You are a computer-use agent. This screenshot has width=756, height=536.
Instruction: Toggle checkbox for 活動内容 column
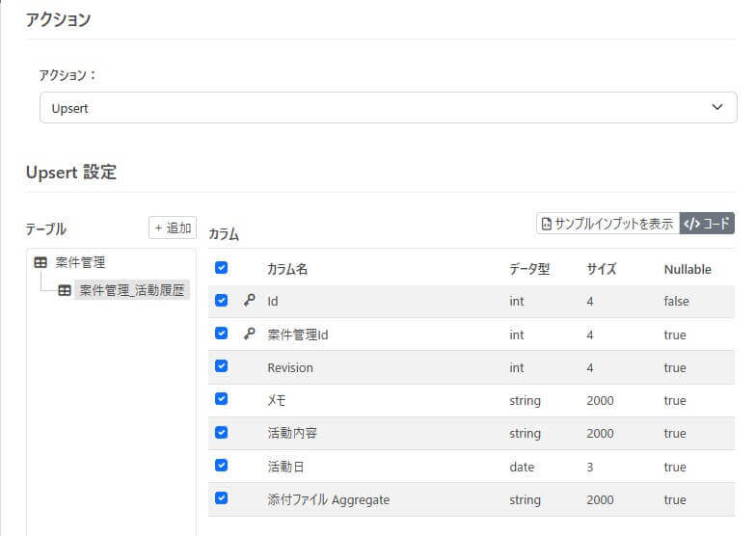[222, 432]
